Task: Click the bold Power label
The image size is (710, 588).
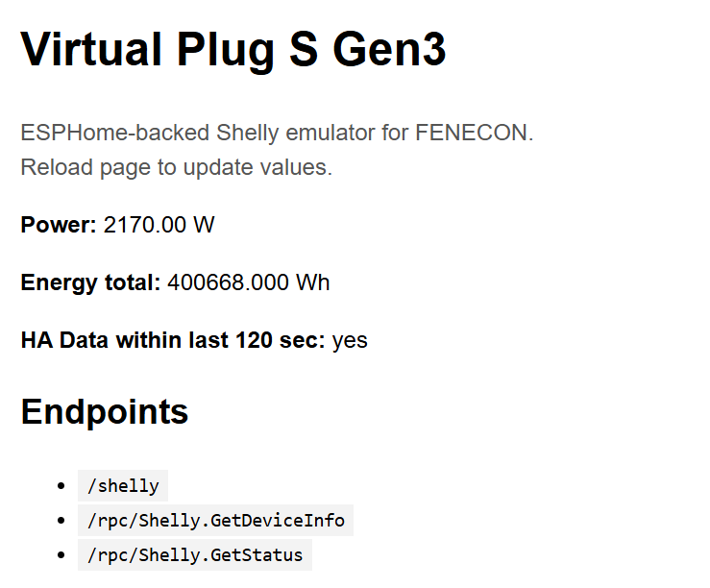Action: (59, 226)
